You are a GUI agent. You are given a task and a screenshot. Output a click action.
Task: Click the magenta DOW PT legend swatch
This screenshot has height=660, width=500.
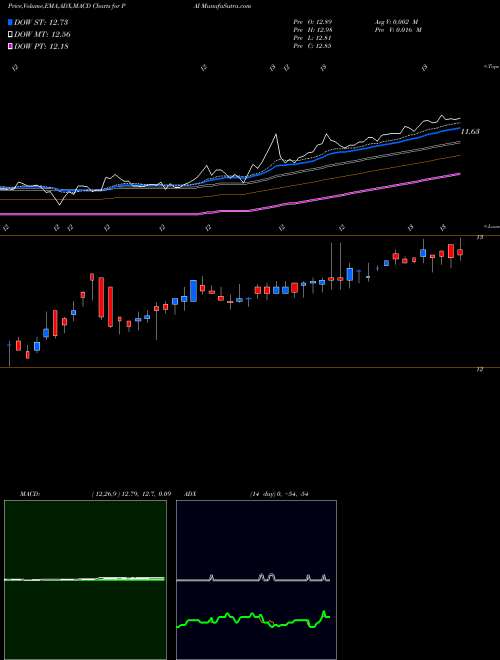click(11, 46)
